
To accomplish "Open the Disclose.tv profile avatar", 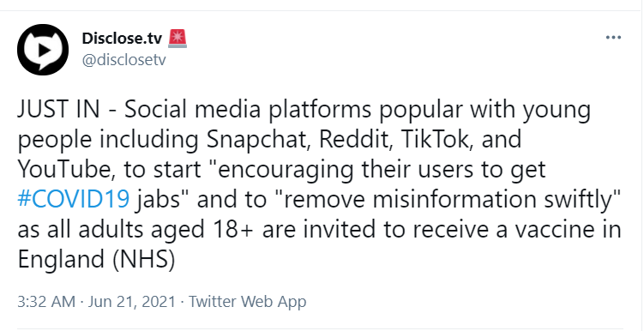I will (43, 50).
